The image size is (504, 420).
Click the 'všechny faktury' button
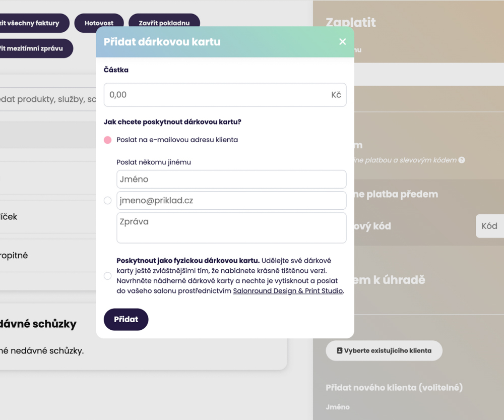31,23
